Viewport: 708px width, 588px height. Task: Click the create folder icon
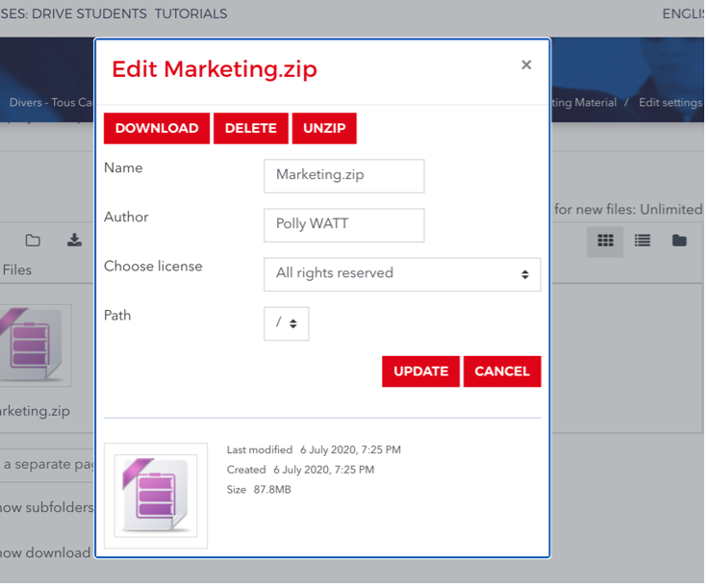point(33,241)
